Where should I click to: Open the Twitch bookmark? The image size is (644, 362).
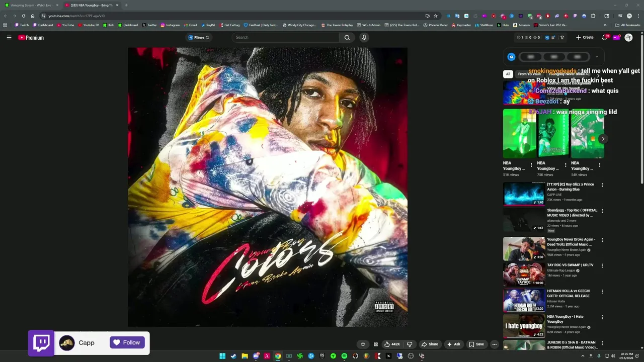pyautogui.click(x=22, y=25)
